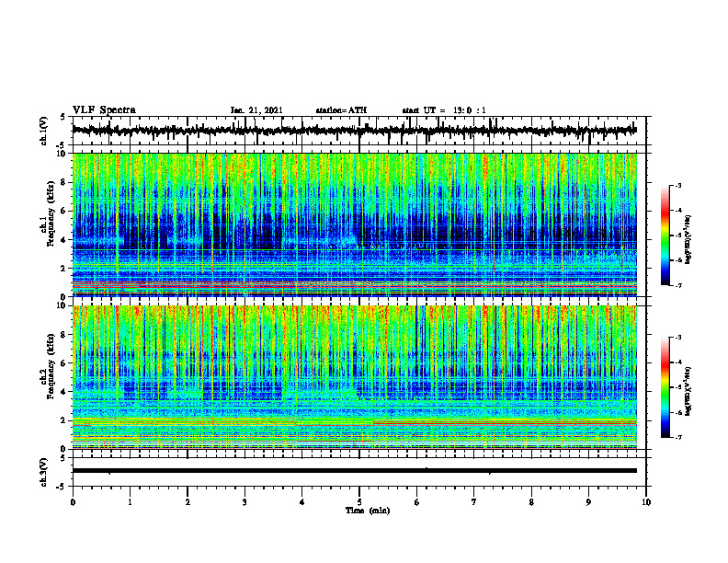
Task: Click the "2" kHz tick on ch.1 frequency axis
Action: pyautogui.click(x=65, y=268)
